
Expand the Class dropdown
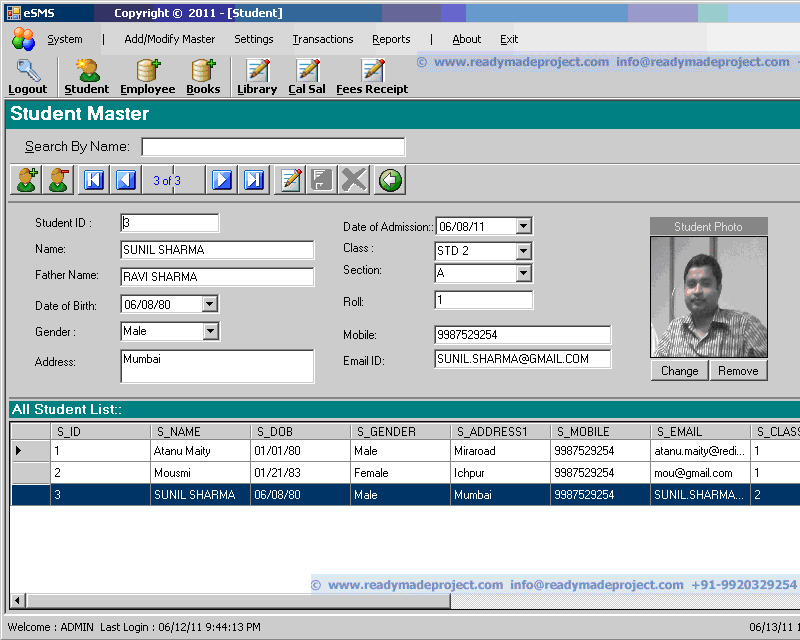point(523,251)
